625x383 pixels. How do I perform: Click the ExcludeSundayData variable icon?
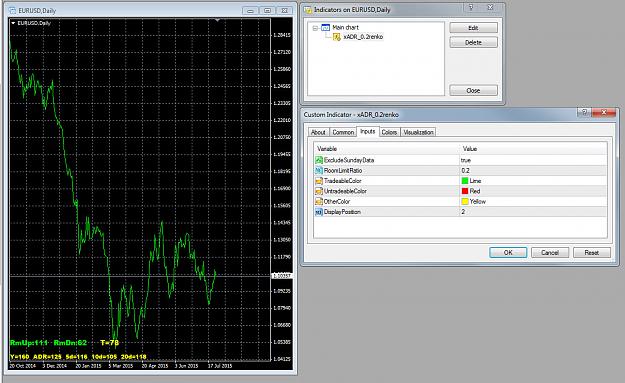(x=319, y=160)
